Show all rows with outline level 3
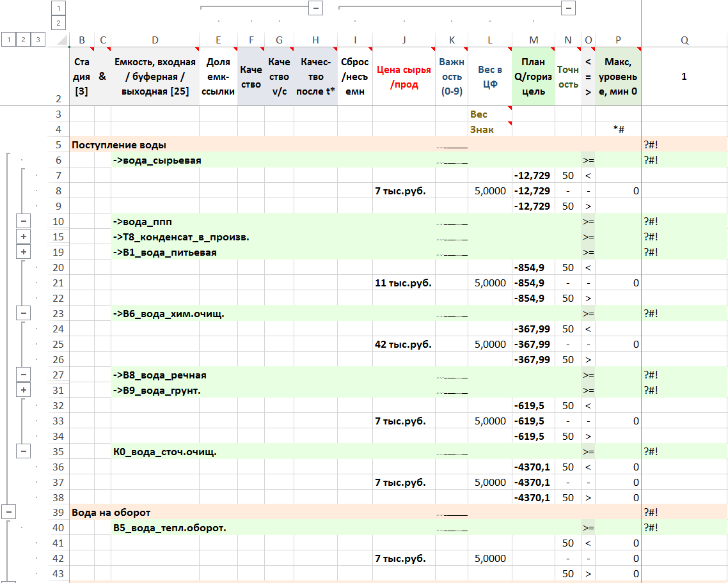 coord(38,40)
